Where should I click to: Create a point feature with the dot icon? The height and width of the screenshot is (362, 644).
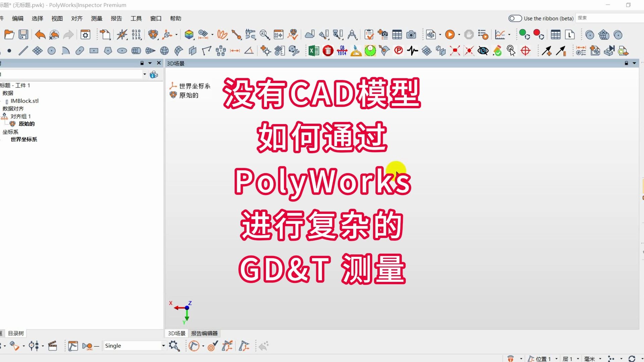coord(9,51)
